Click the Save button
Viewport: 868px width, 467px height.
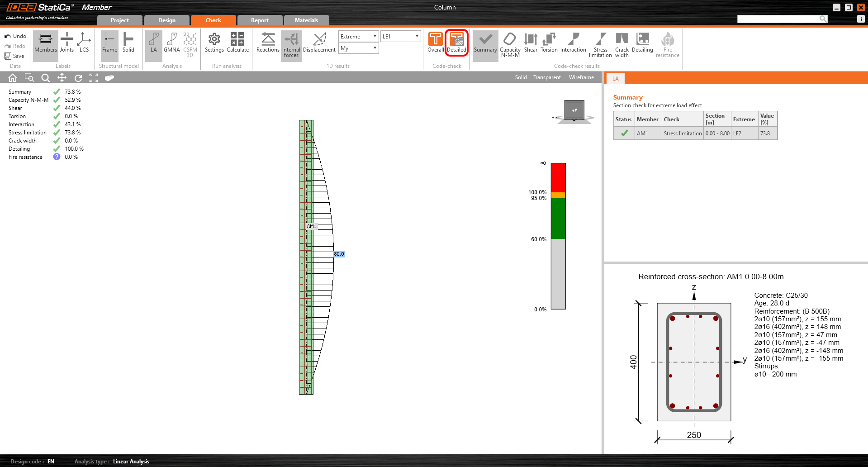(14, 56)
